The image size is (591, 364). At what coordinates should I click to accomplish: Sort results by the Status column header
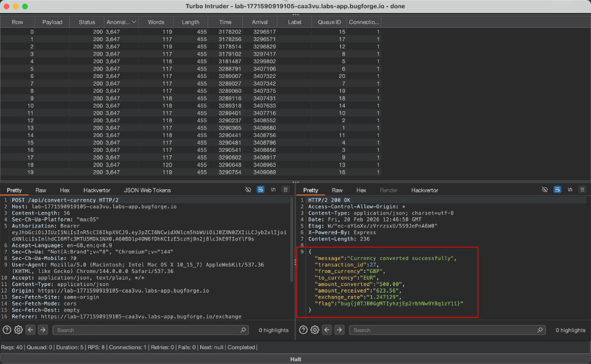(87, 22)
